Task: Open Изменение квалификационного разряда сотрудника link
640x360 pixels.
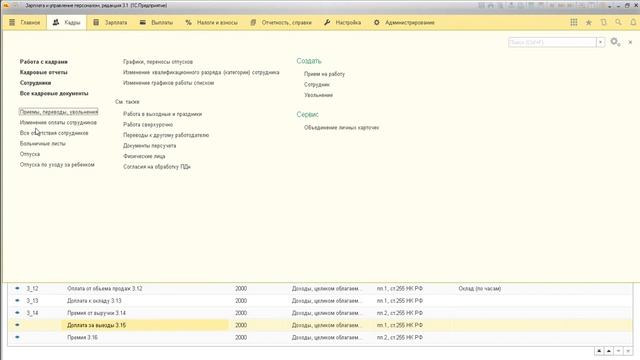Action: 201,72
